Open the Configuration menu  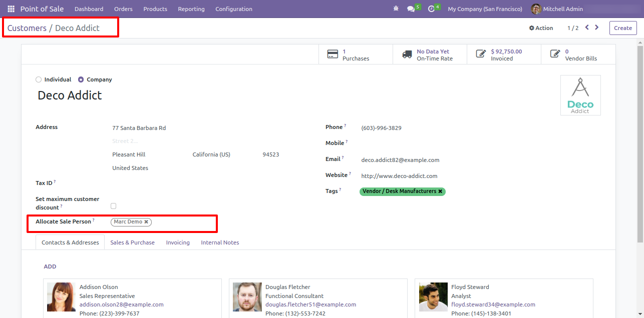233,9
